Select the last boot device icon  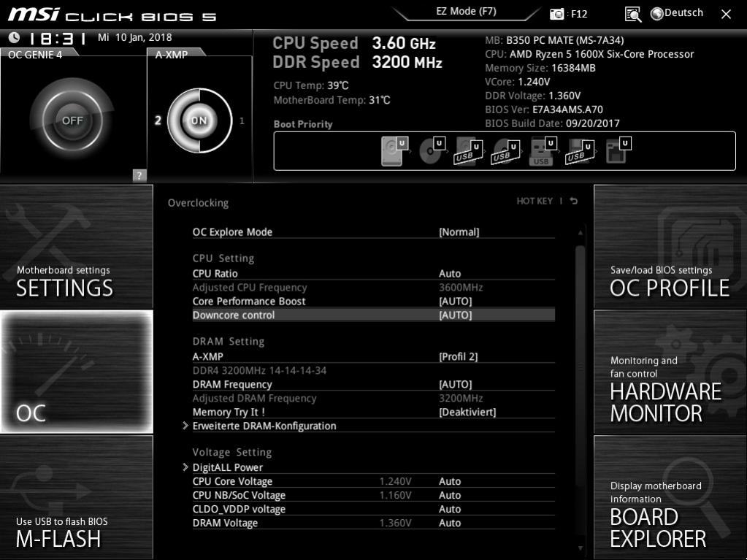point(618,150)
